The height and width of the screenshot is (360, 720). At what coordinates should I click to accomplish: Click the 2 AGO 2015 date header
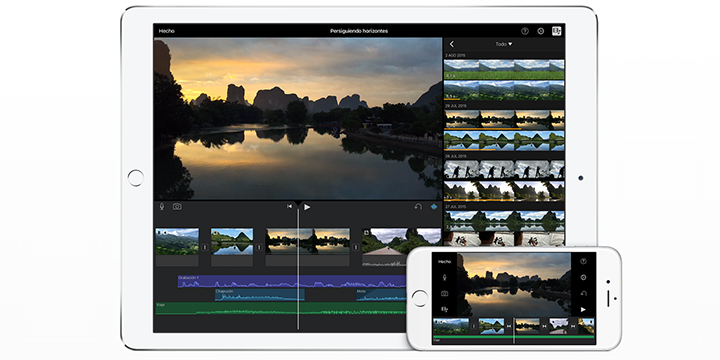point(455,56)
